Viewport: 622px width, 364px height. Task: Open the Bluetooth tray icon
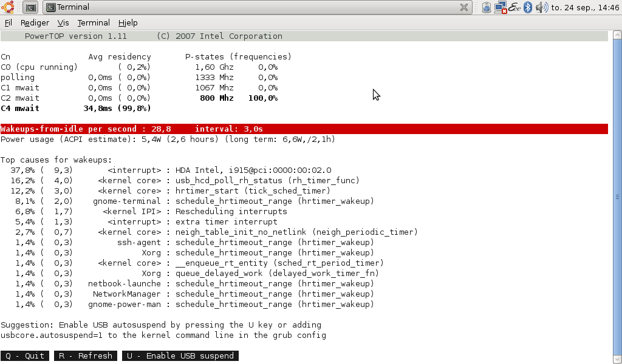coord(528,7)
